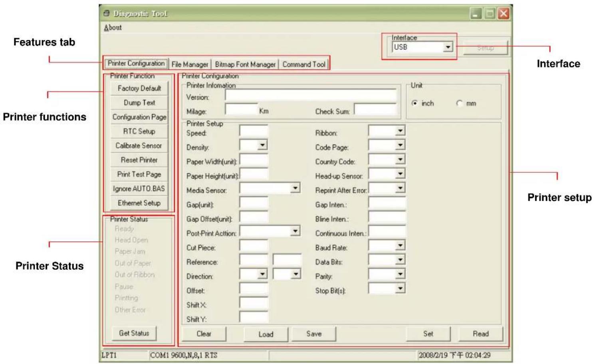Screen dimensions: 595x364
Task: Open the About menu
Action: (x=113, y=28)
